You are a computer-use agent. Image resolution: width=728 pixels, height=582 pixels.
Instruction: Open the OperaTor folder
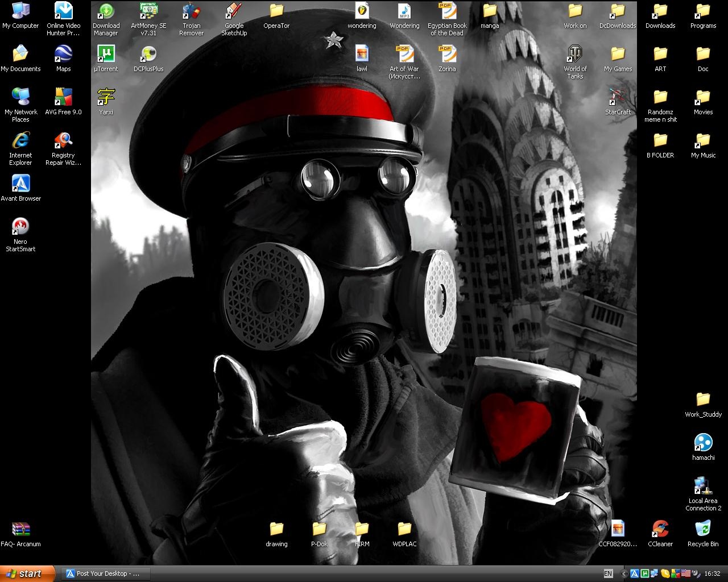pyautogui.click(x=276, y=16)
